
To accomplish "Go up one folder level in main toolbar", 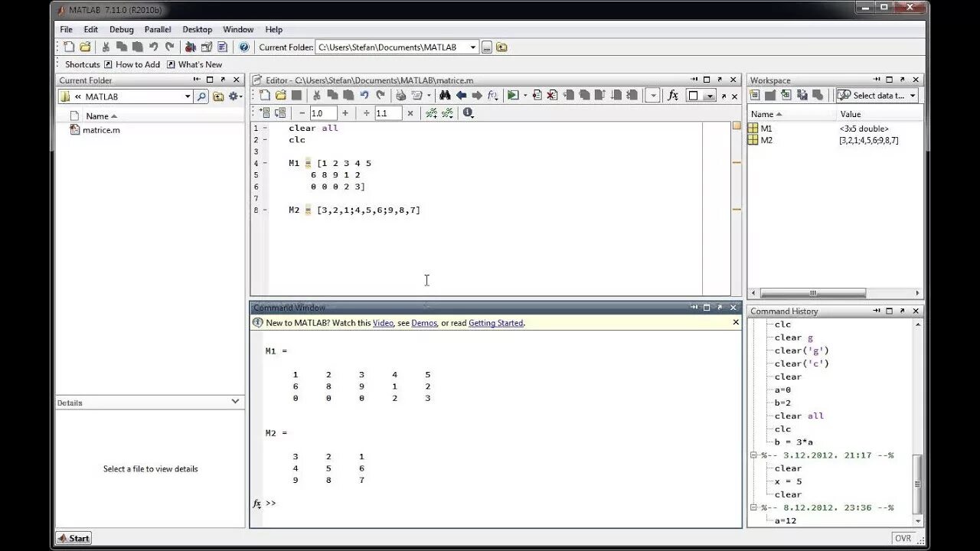I will point(501,47).
